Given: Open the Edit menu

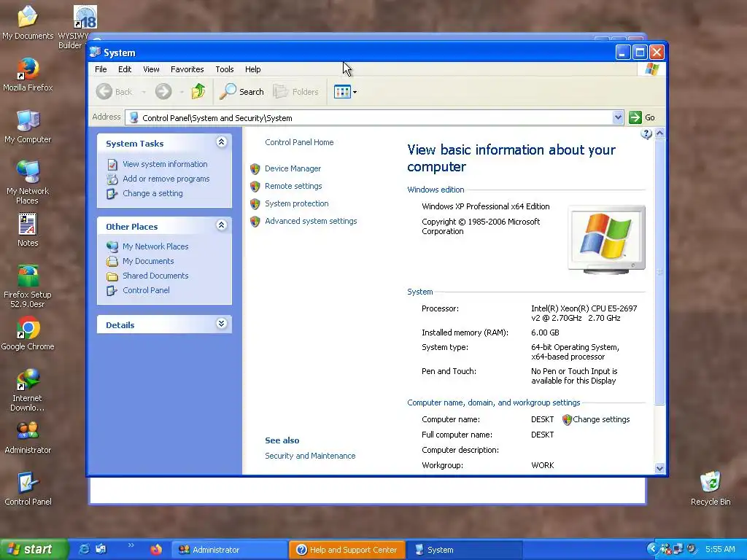Looking at the screenshot, I should coord(125,69).
